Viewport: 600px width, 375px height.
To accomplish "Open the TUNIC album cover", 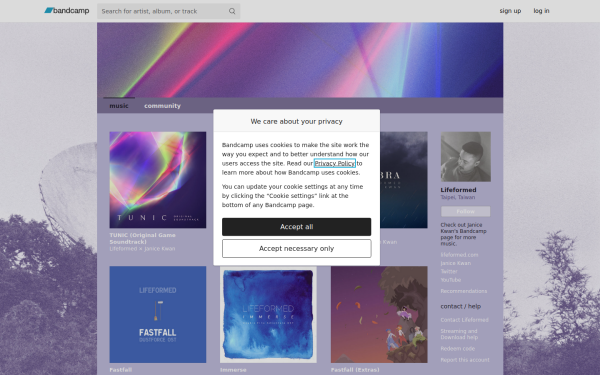I will coord(158,180).
